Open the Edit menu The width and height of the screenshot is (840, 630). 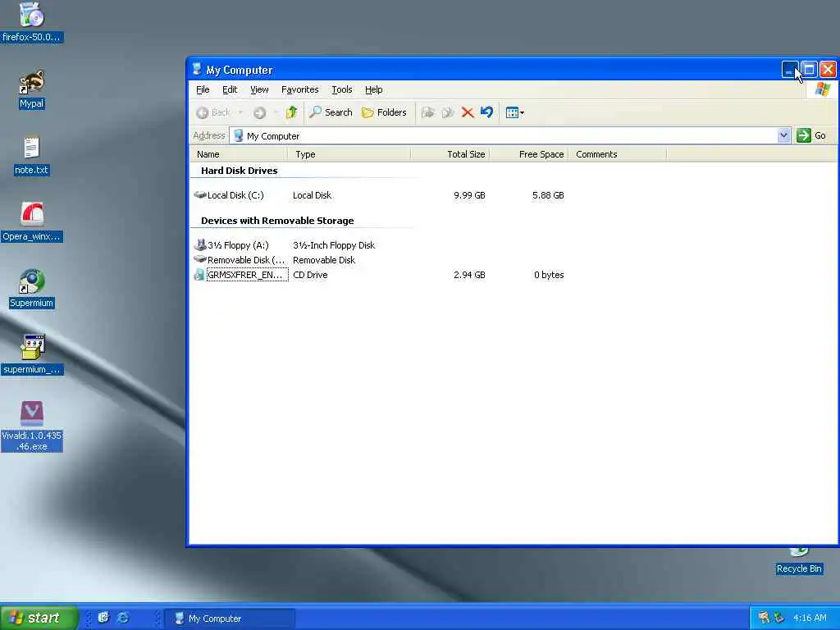(x=230, y=89)
